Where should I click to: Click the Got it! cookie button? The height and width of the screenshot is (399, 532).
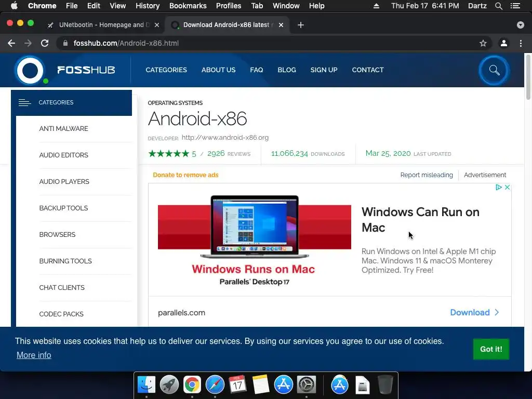[491, 349]
